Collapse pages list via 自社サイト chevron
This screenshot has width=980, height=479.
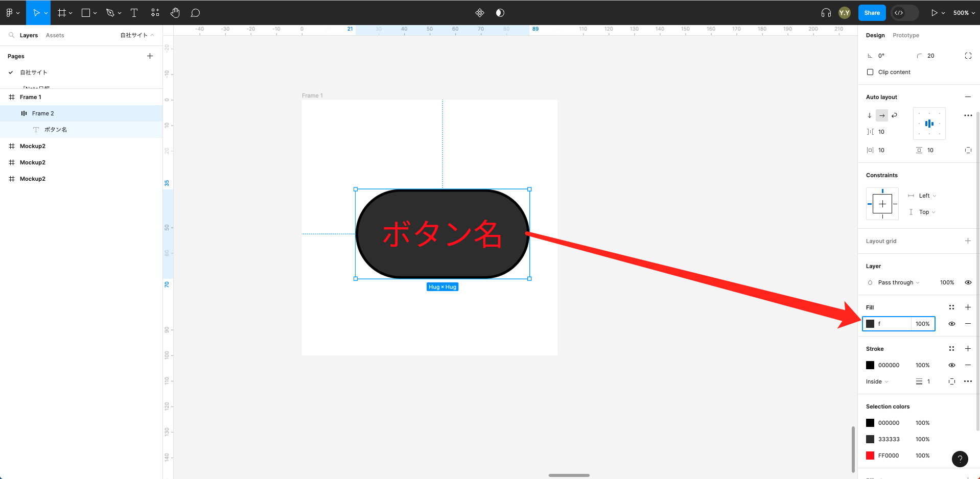coord(152,35)
